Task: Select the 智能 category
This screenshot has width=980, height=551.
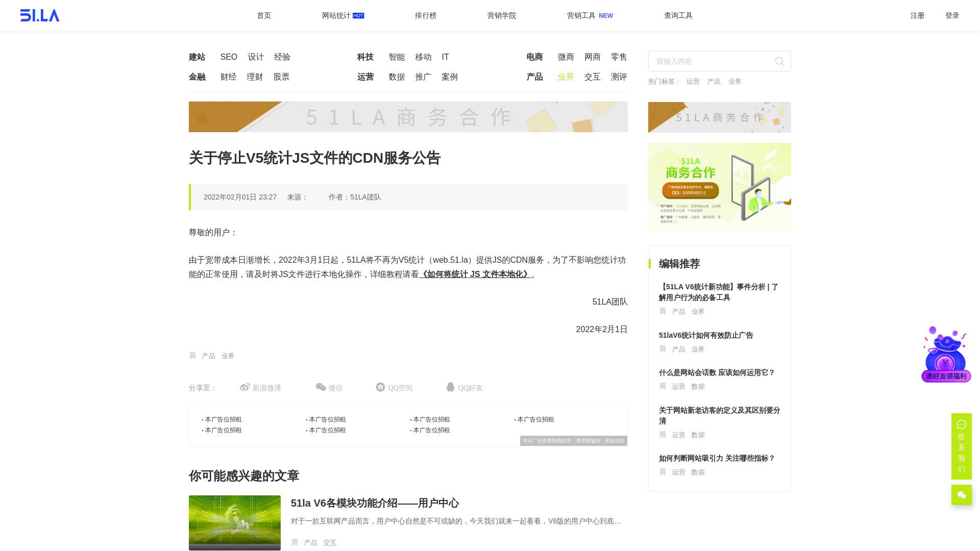Action: coord(397,57)
